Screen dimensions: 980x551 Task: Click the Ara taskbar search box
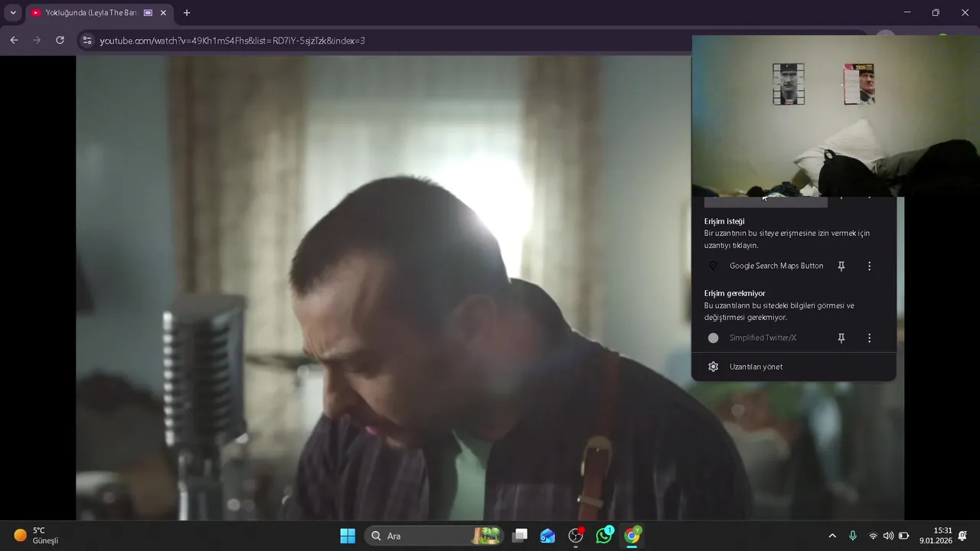coord(433,536)
